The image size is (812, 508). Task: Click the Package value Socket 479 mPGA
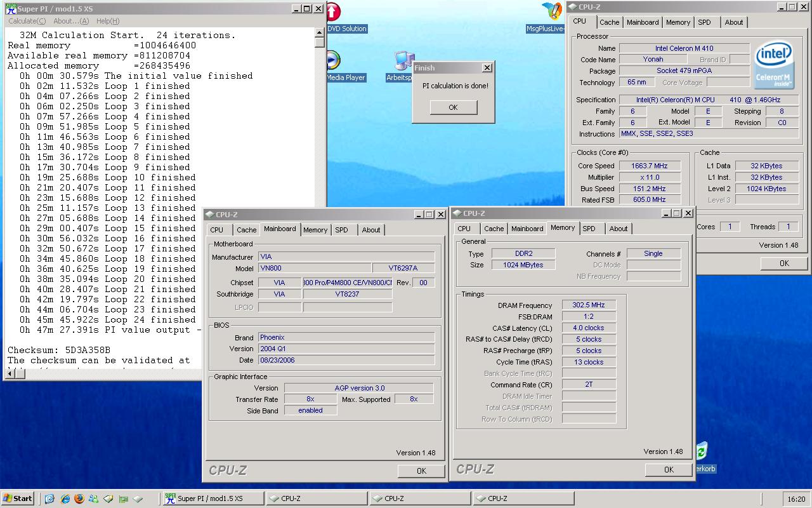click(x=684, y=71)
